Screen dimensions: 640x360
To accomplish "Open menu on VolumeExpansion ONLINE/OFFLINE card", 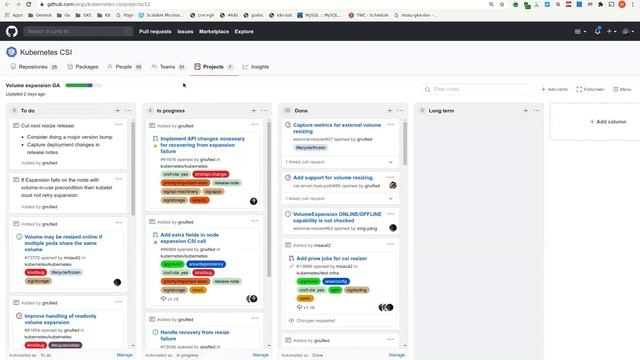I will click(391, 213).
